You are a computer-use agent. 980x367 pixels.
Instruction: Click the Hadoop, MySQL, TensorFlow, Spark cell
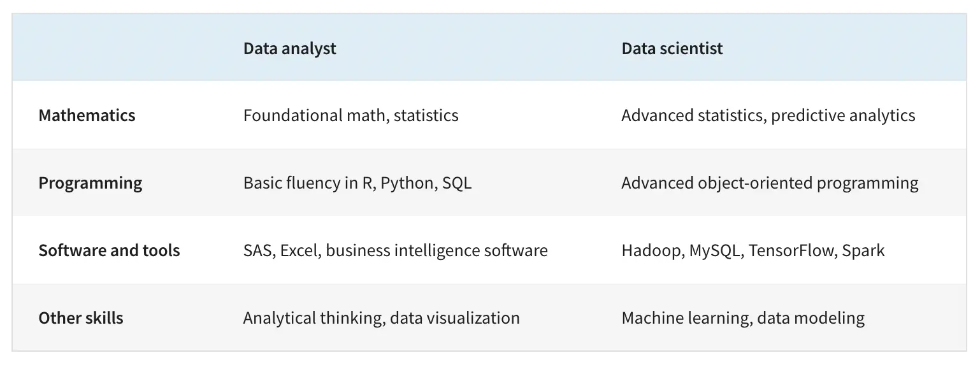(x=753, y=250)
